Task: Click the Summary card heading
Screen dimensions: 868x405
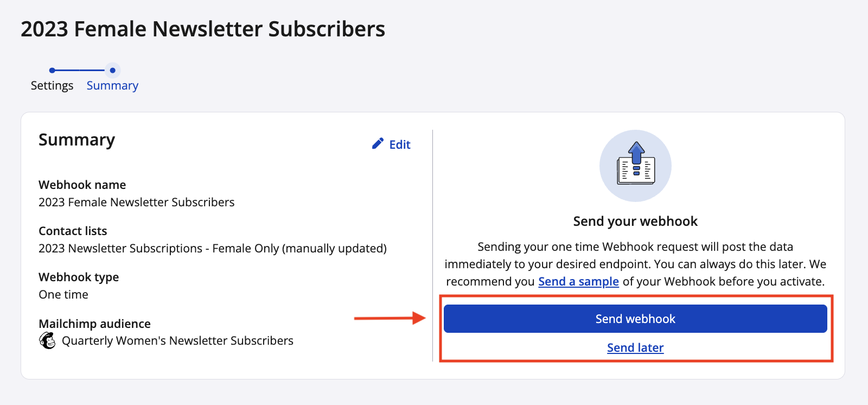Action: (76, 140)
